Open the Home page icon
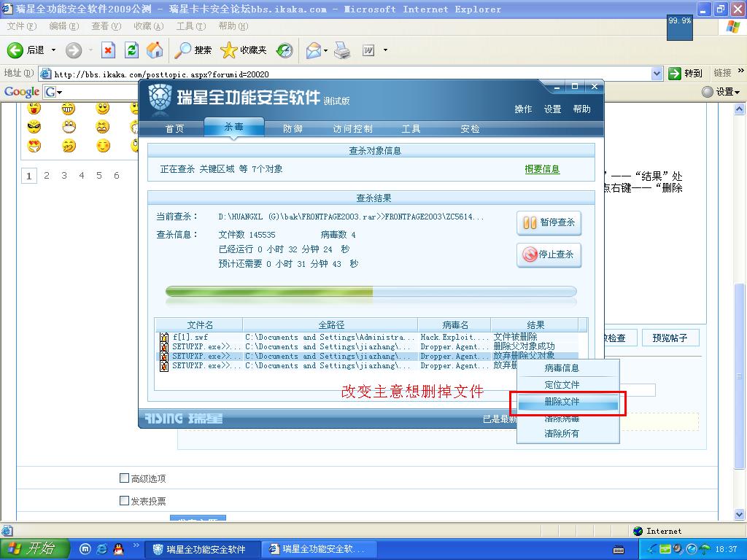Screen dimensions: 747x560 (155, 50)
